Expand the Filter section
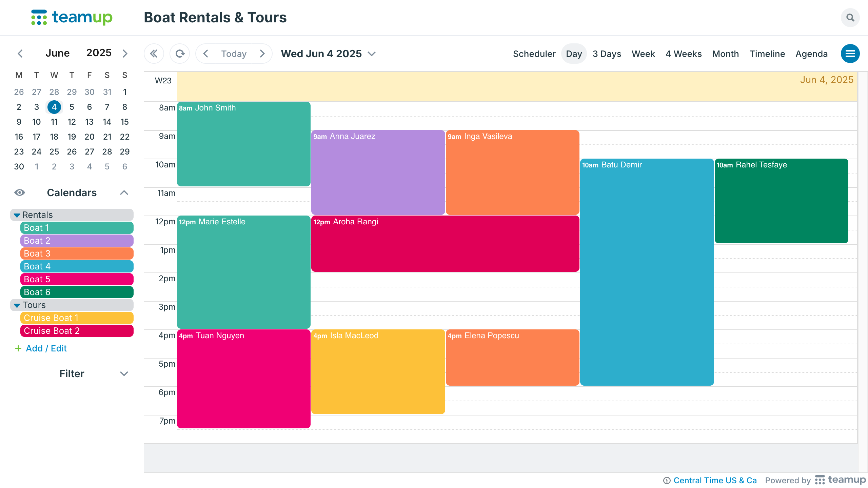 click(124, 373)
